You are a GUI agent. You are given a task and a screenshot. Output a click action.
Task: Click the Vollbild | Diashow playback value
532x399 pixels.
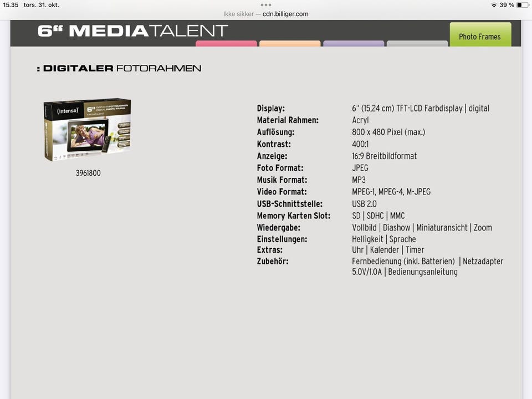click(422, 228)
